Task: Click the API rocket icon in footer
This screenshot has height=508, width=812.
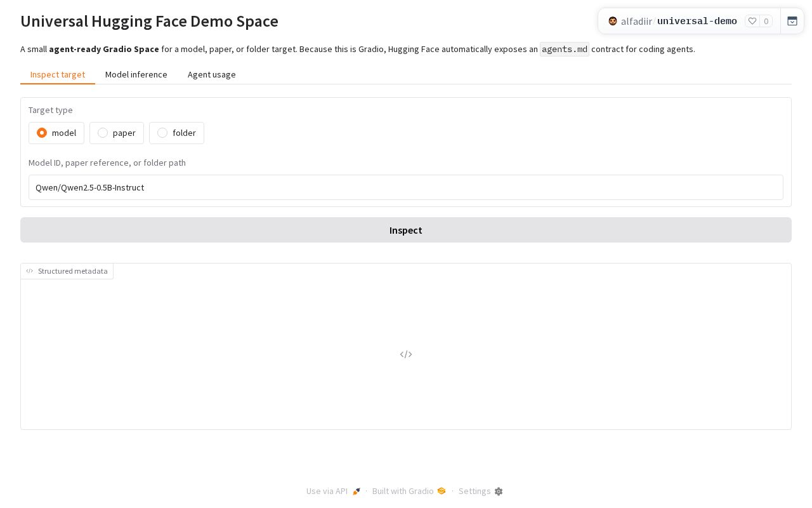Action: 357,491
